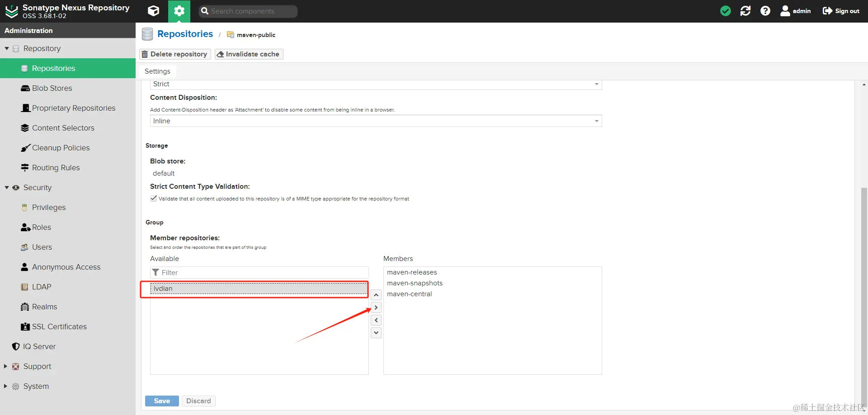Toggle Strict Content Type Validation checkbox

click(x=154, y=198)
